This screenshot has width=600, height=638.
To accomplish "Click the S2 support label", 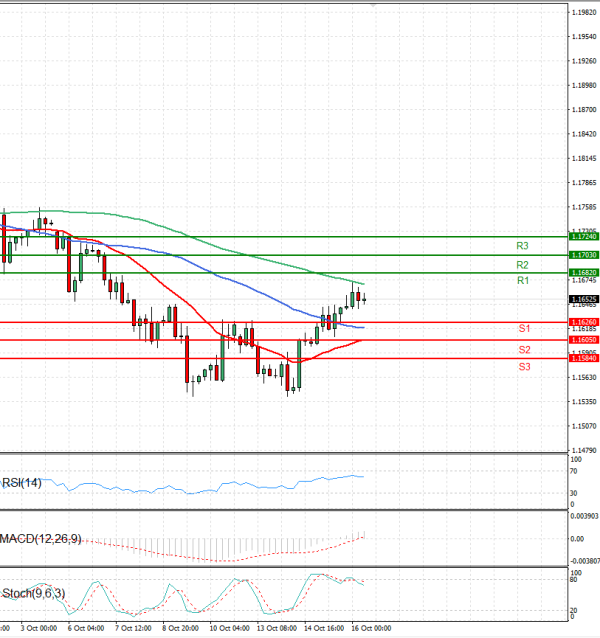I will (x=523, y=350).
